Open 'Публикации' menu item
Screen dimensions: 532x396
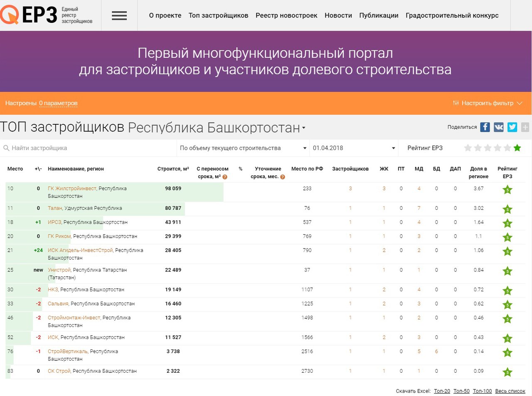[x=379, y=15]
